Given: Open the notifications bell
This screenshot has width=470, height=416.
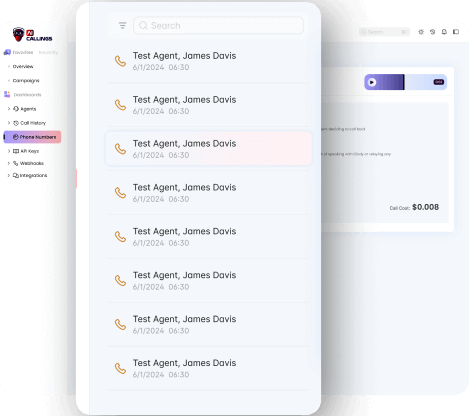Looking at the screenshot, I should click(x=444, y=32).
